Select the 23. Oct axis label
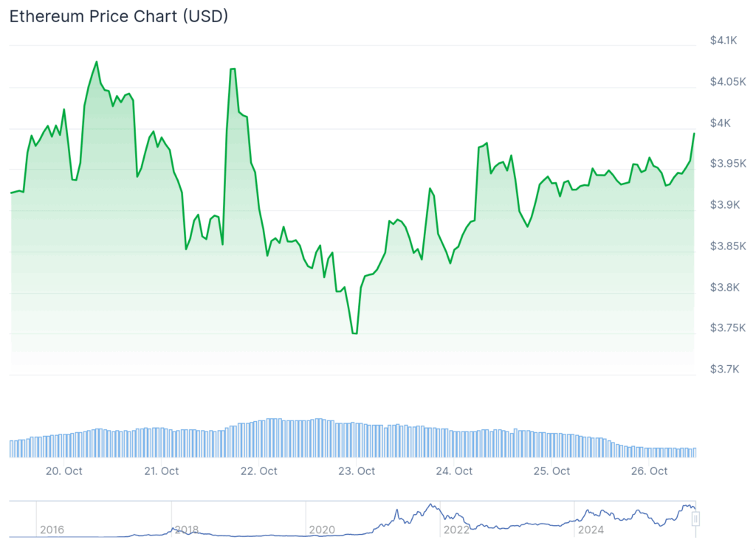The image size is (756, 551). (357, 471)
